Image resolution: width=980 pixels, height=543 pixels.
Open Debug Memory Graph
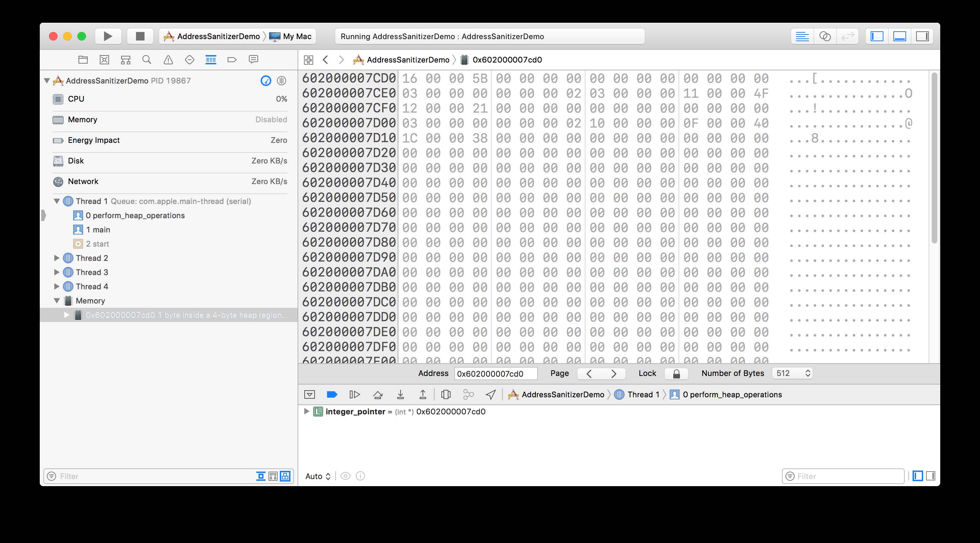[x=468, y=394]
